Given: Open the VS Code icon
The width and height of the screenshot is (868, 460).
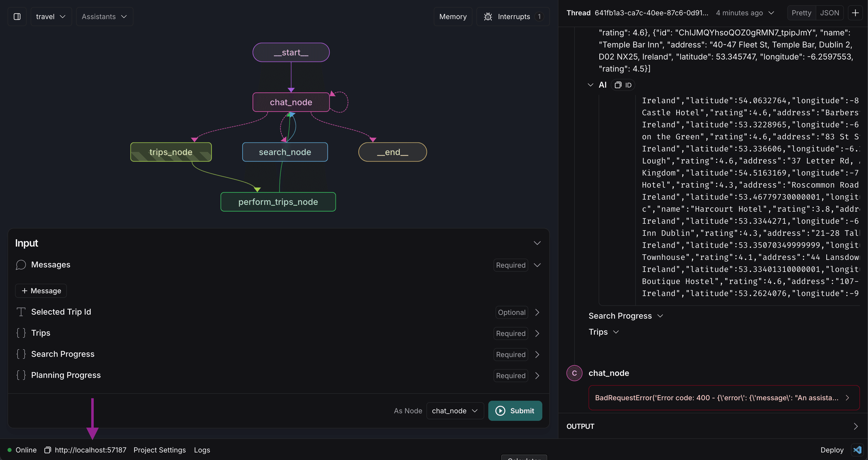Looking at the screenshot, I should point(857,450).
